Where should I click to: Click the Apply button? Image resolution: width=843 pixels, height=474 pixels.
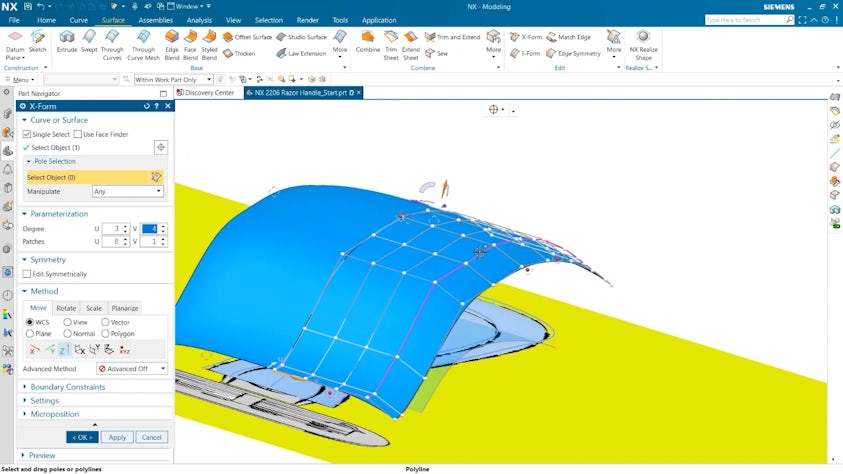click(117, 437)
